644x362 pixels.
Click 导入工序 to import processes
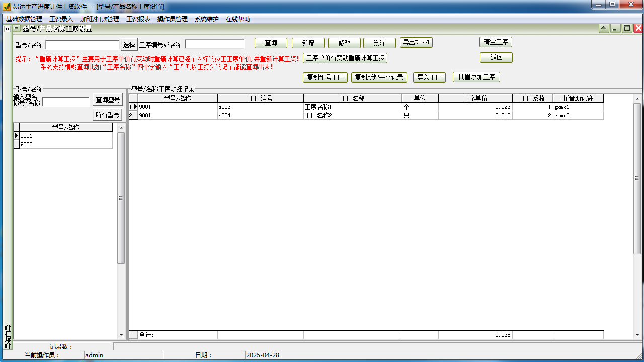click(429, 77)
